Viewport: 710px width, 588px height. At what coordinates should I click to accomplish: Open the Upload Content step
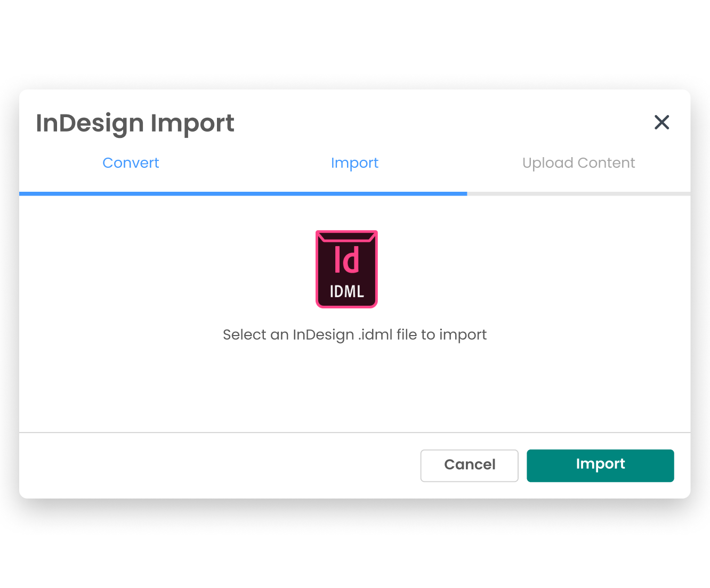pos(578,163)
